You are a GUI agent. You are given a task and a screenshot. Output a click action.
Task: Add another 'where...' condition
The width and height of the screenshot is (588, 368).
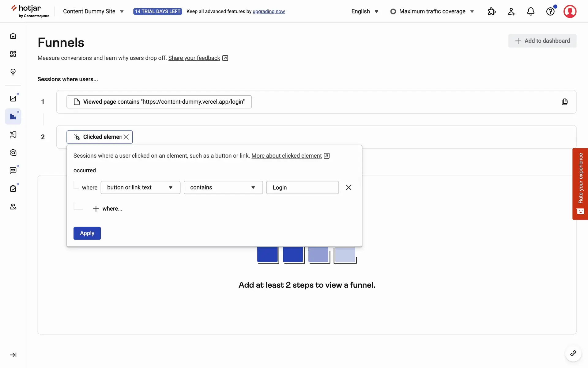tap(107, 209)
